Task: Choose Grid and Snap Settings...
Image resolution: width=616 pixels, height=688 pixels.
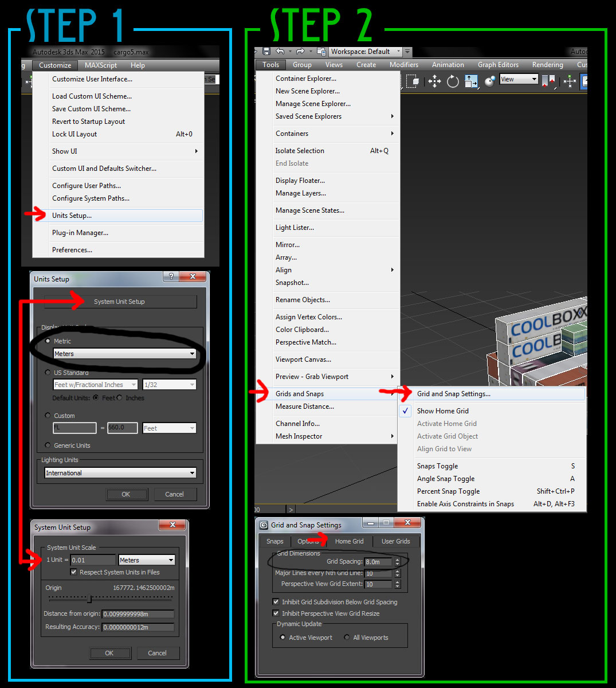Action: tap(492, 394)
